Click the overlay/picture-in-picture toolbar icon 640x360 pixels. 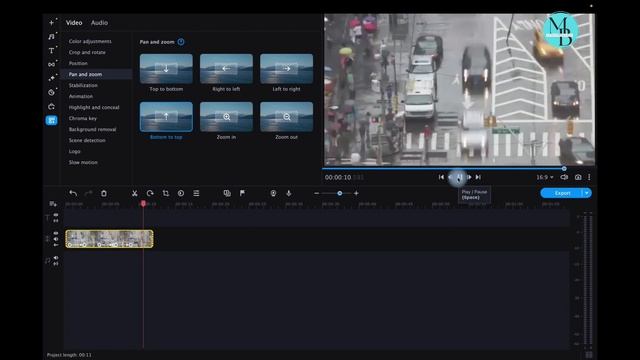click(227, 193)
